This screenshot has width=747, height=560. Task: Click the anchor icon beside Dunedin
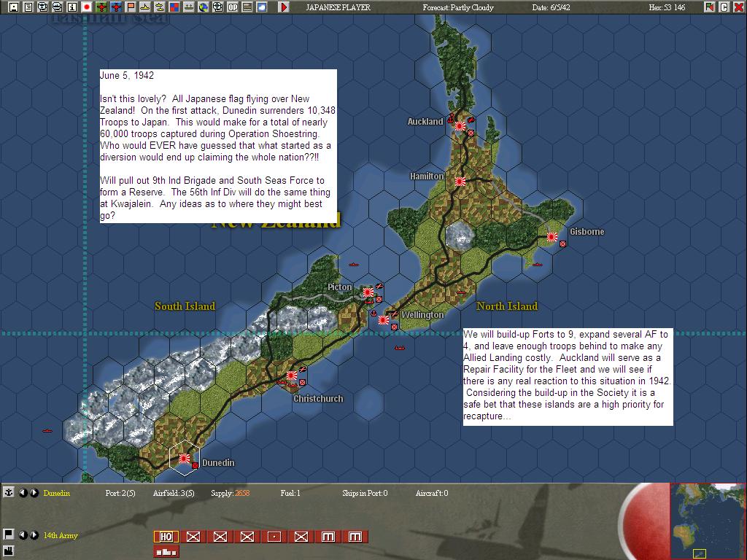pos(9,492)
